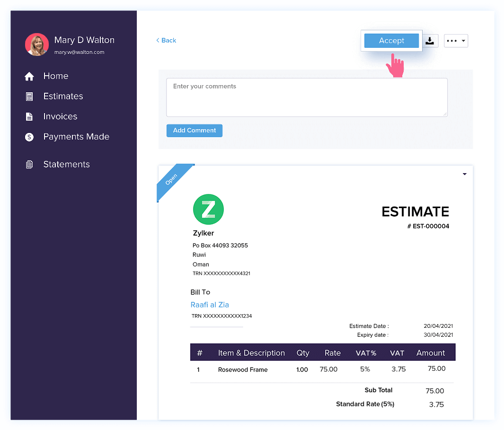Open the Invoices label in the sidebar

pos(60,117)
